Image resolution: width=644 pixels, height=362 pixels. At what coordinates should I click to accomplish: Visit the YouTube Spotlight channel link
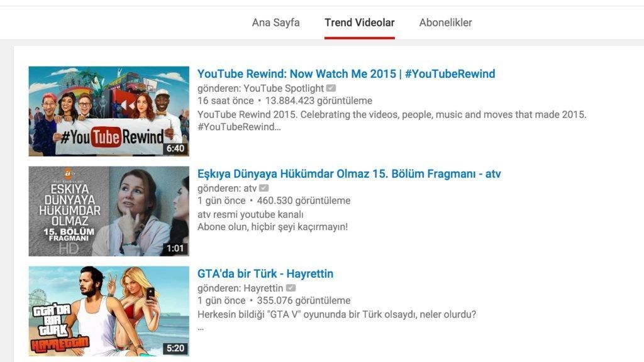click(283, 89)
